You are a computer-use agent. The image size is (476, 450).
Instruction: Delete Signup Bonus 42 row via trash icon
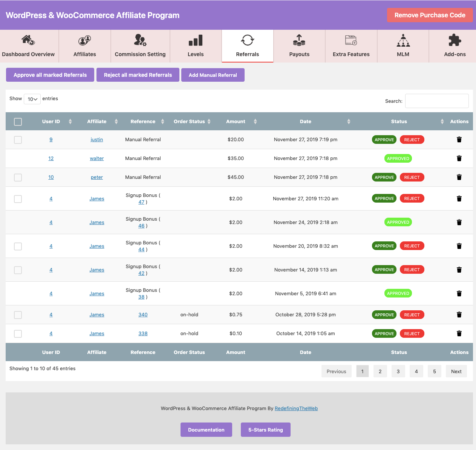(x=459, y=270)
